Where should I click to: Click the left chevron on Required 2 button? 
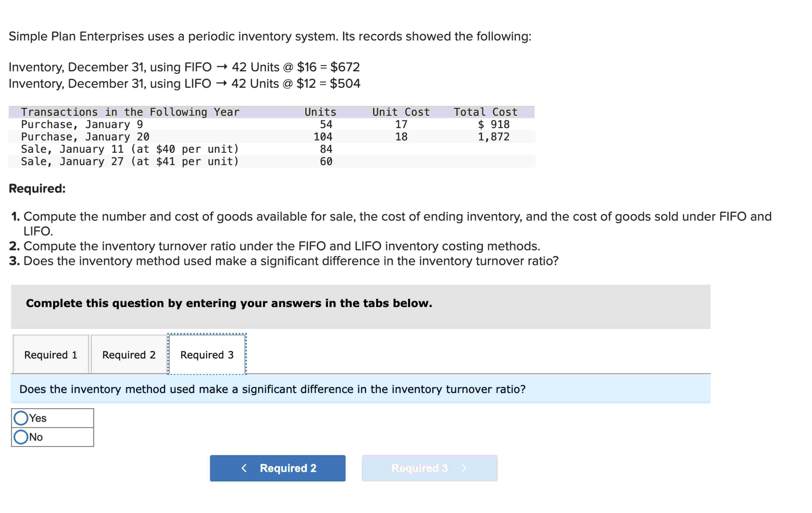click(244, 468)
